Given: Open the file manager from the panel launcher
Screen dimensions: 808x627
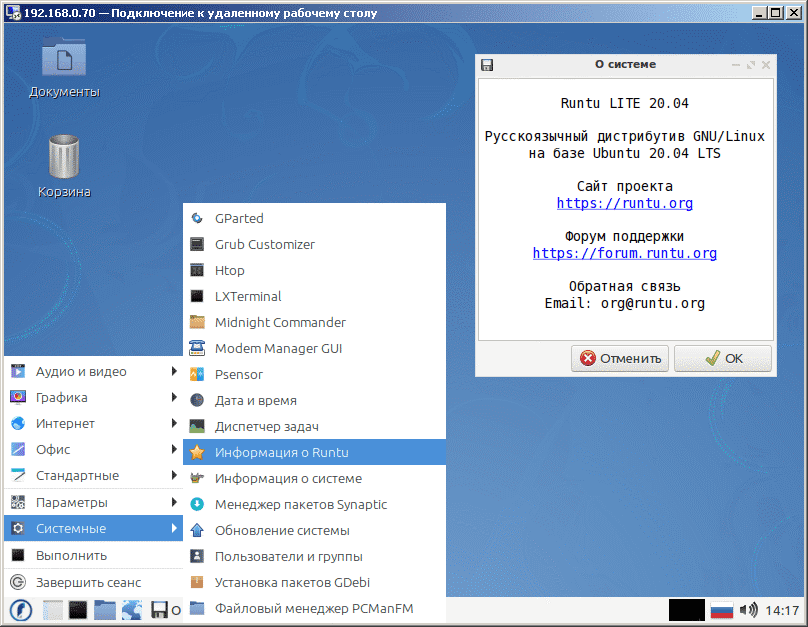Looking at the screenshot, I should pyautogui.click(x=105, y=611).
